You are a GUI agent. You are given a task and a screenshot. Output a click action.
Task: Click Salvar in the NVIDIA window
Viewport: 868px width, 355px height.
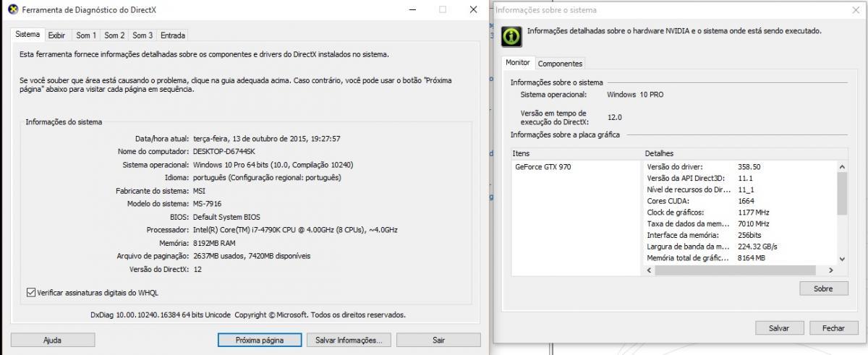point(779,328)
